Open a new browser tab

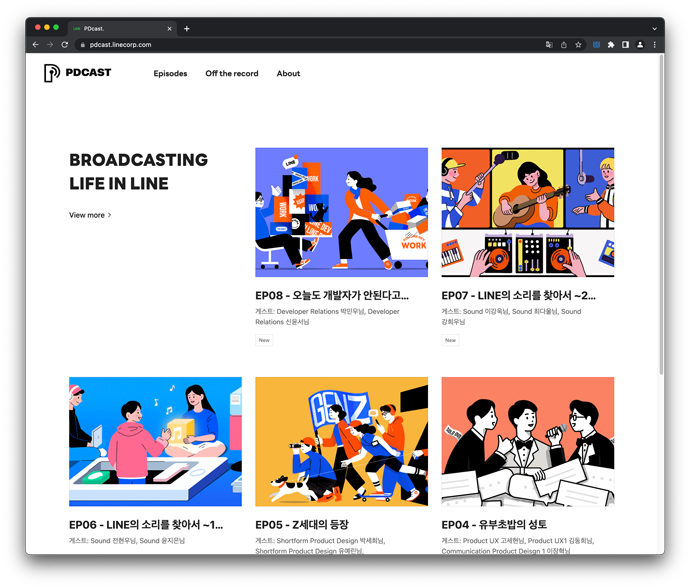(x=187, y=29)
